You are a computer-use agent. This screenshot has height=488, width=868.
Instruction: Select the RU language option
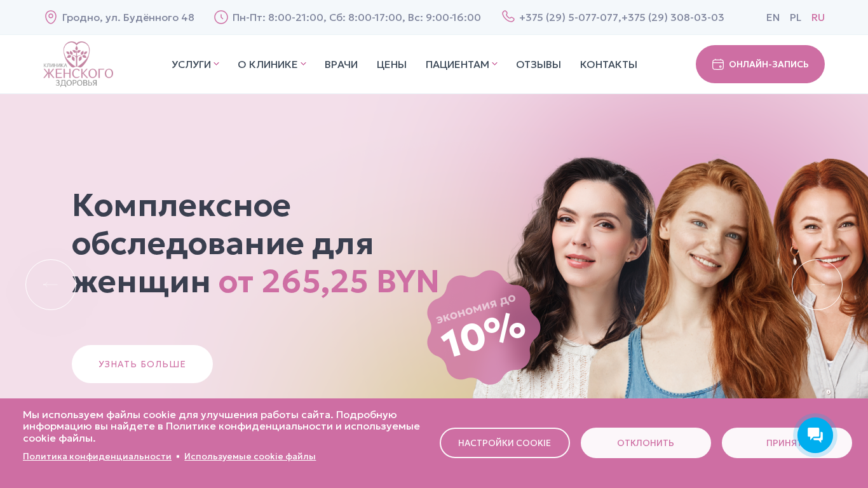818,17
